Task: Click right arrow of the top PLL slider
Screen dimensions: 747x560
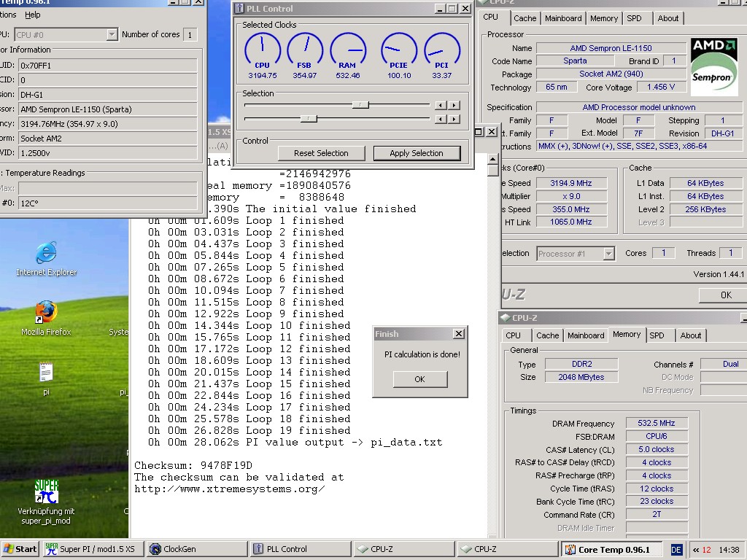Action: pos(454,105)
